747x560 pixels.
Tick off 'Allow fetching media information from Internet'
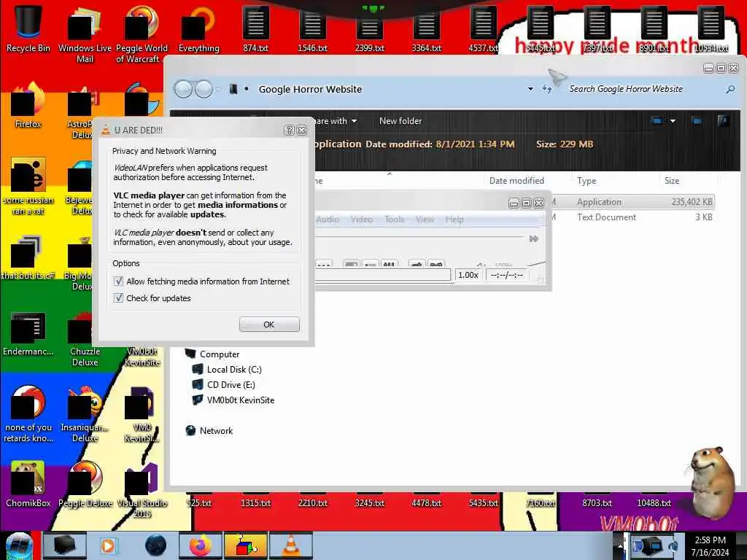click(119, 281)
